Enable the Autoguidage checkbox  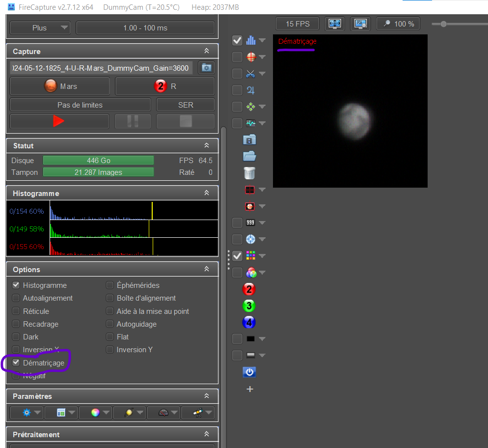coord(109,324)
